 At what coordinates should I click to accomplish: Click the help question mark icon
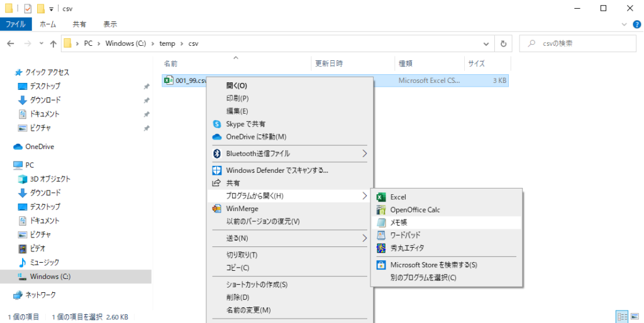click(x=636, y=25)
